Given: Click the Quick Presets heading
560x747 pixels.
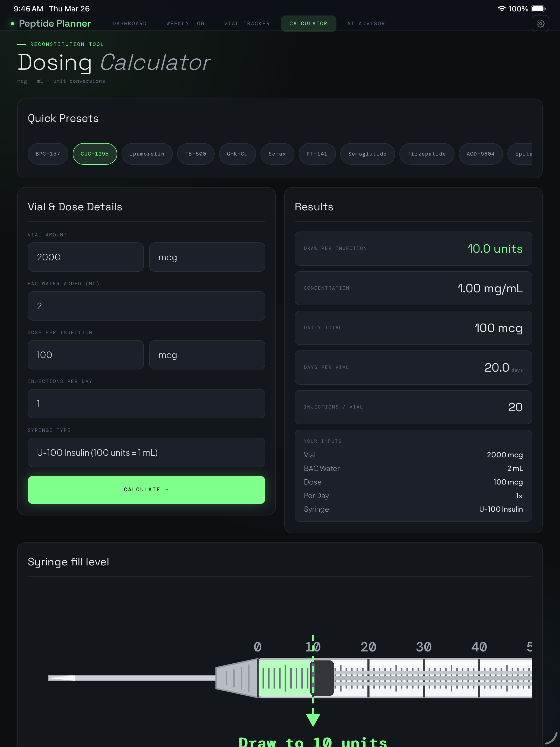Looking at the screenshot, I should coord(63,119).
